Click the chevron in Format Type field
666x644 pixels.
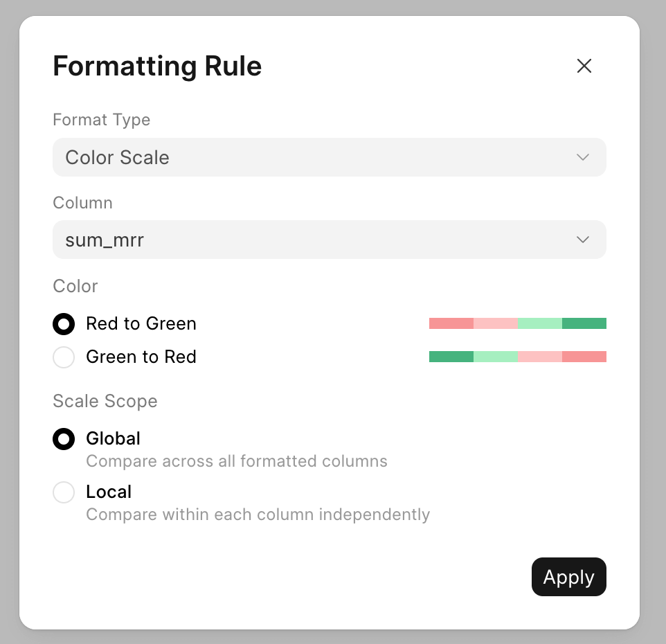coord(583,157)
